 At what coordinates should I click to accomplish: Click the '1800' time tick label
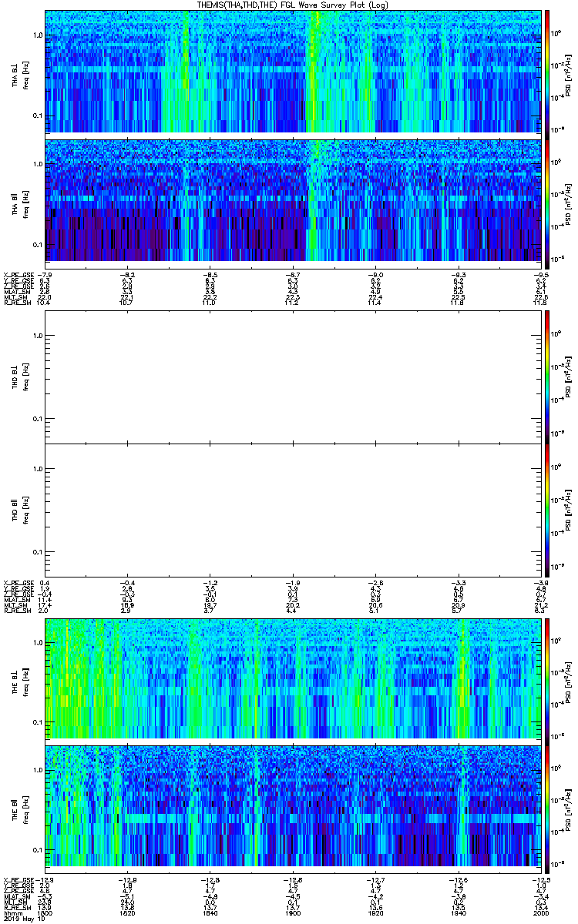pos(45,913)
